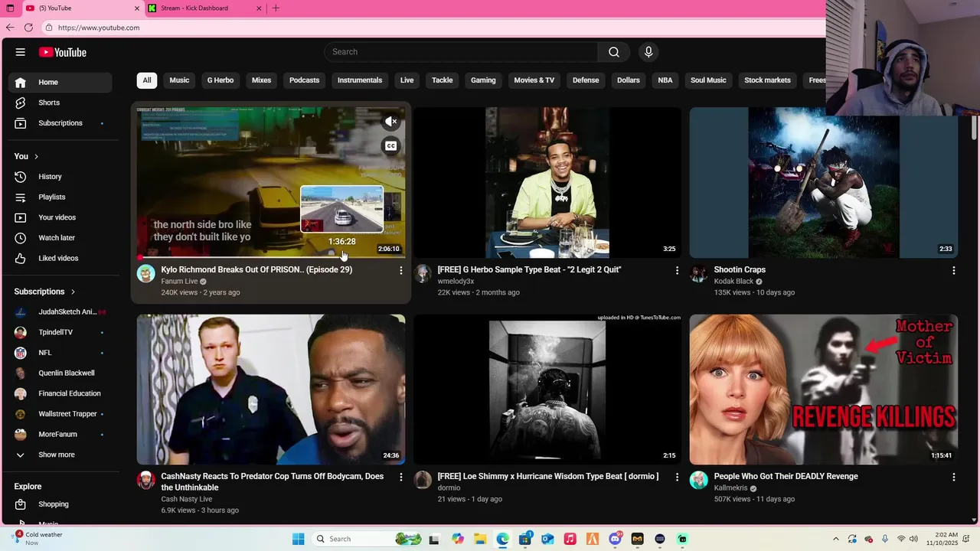Open Liked videos list
Screen dimensions: 980x551
coord(60,258)
